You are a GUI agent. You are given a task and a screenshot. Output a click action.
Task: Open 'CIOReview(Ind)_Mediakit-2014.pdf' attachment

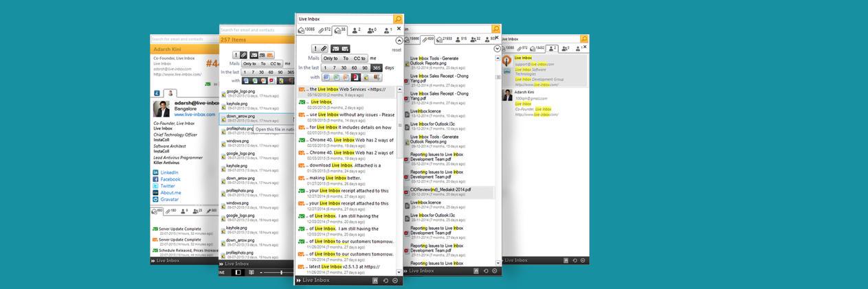point(448,192)
